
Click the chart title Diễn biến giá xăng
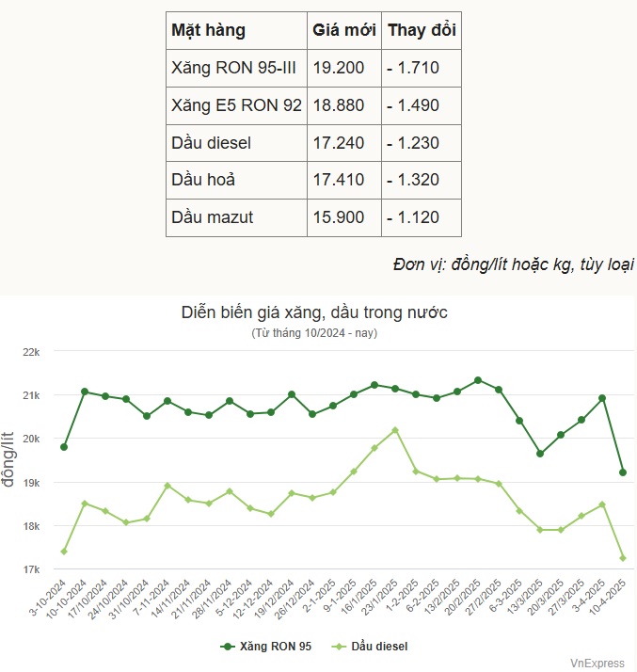click(x=314, y=312)
